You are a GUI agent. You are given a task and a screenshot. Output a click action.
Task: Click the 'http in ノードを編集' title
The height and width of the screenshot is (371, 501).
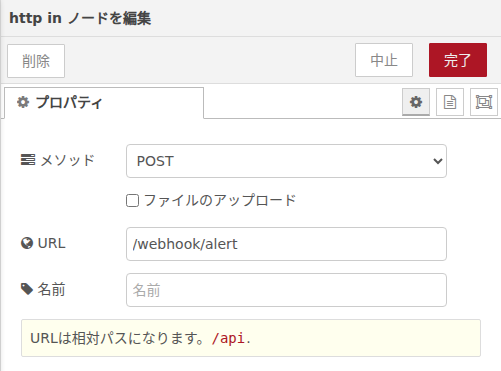point(80,18)
